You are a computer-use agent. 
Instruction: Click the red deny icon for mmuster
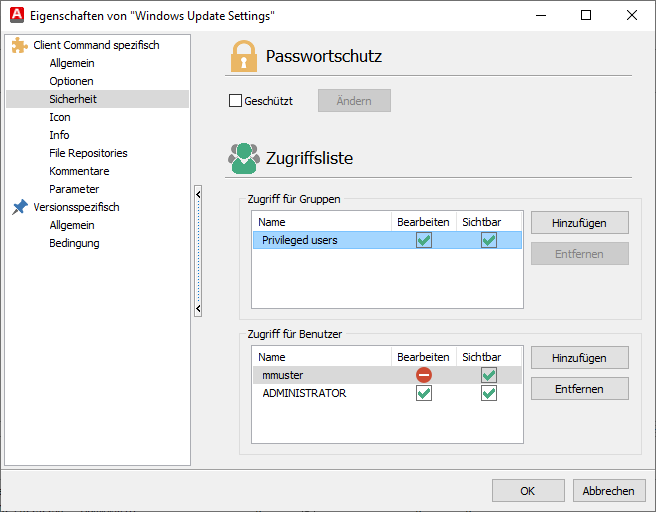[424, 375]
